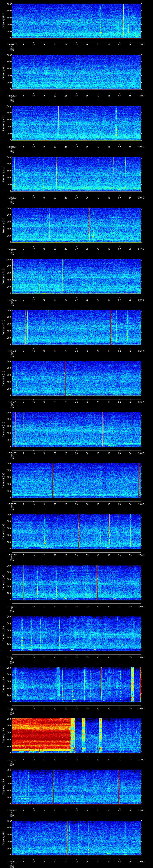This screenshot has height=868, width=153.
Task: Click Frequency (Hz) axis label of 16:32:00 spectrogram
Action: [3, 837]
